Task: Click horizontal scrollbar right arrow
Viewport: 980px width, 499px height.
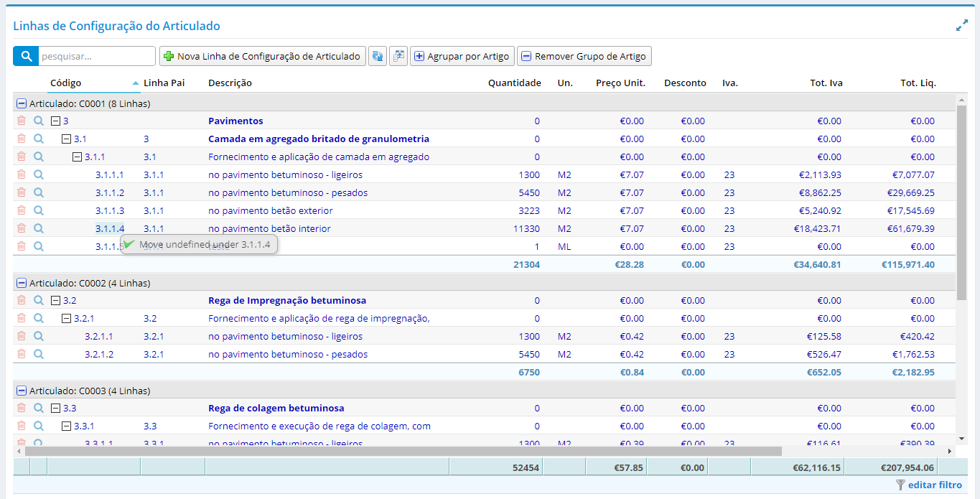Action: (x=949, y=451)
